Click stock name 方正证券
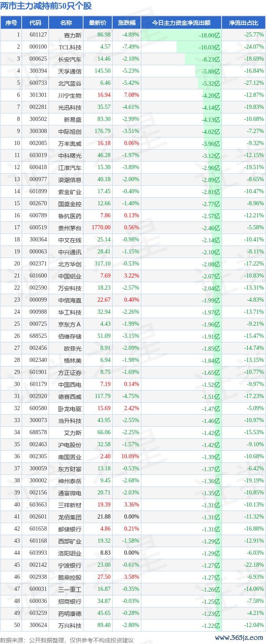 tap(70, 372)
